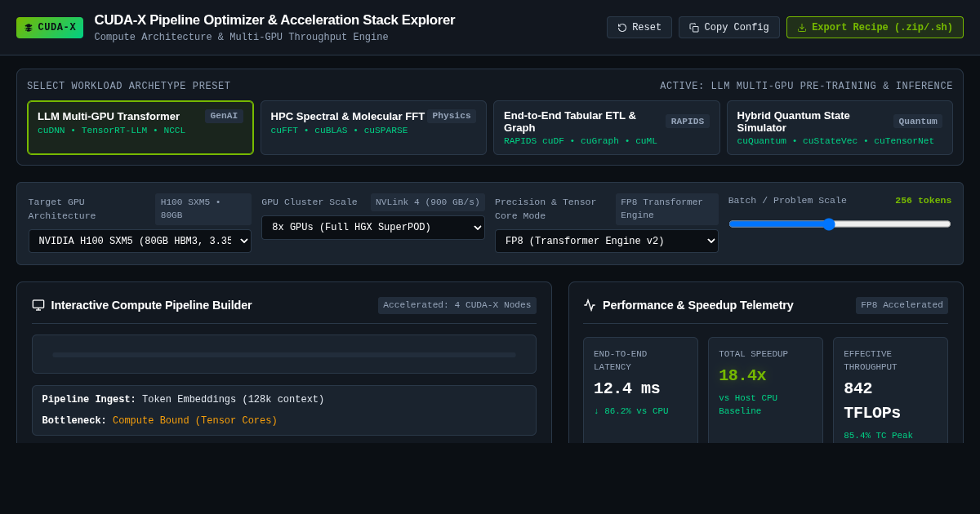Select the End-to-End Tabular ETL & Graph preset
The image size is (980, 514).
pyautogui.click(x=607, y=128)
